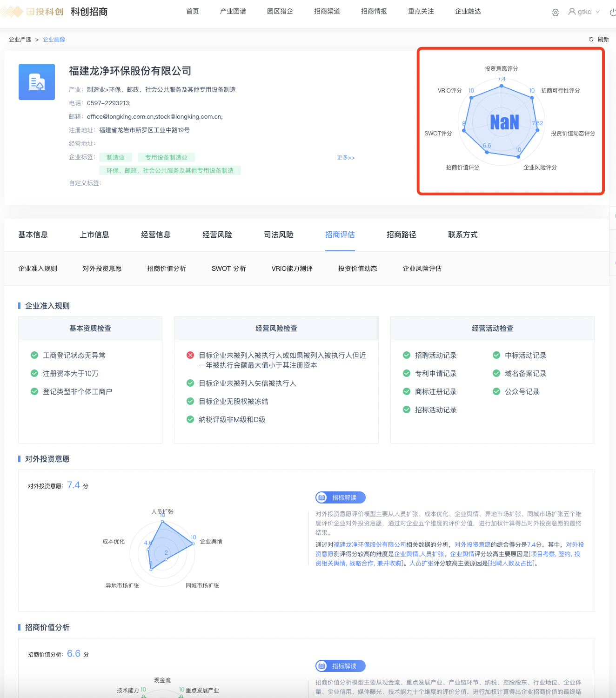Click the 福建龙净环保股份有限公司 link in analysis text
Screen dimensions: 616x698
click(x=370, y=545)
